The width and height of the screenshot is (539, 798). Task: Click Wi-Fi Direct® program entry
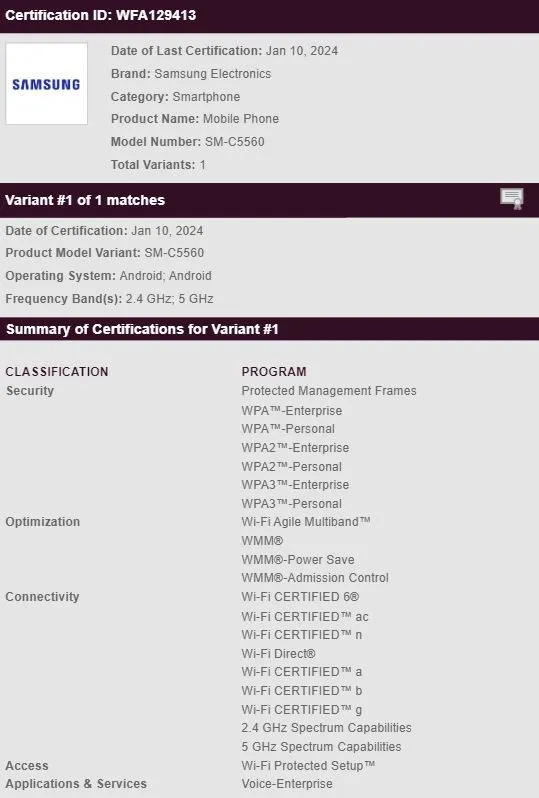278,653
